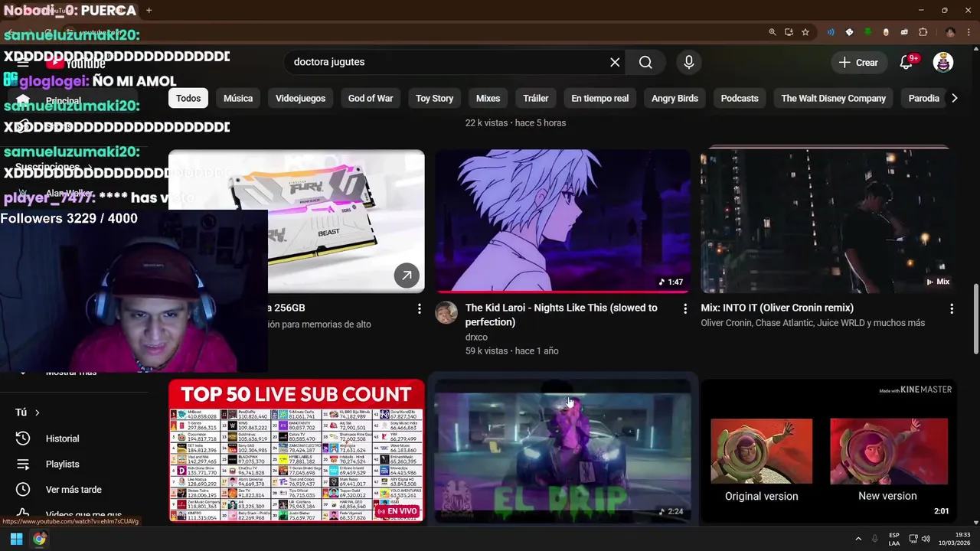The image size is (980, 551).
Task: Select the Parodia chip
Action: [923, 98]
